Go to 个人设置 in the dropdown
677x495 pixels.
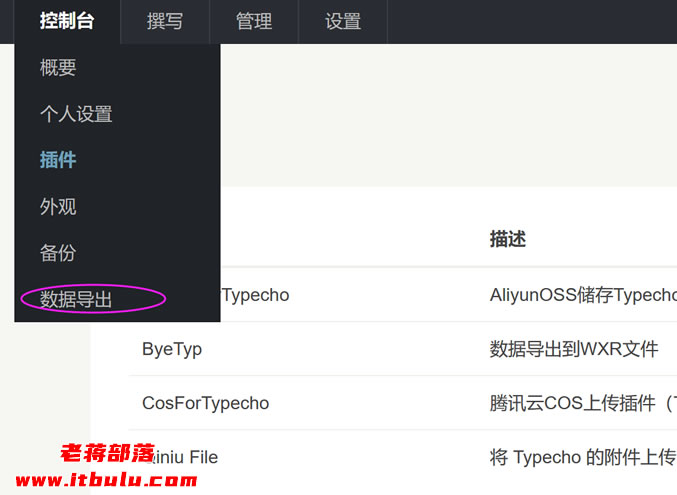click(x=76, y=114)
